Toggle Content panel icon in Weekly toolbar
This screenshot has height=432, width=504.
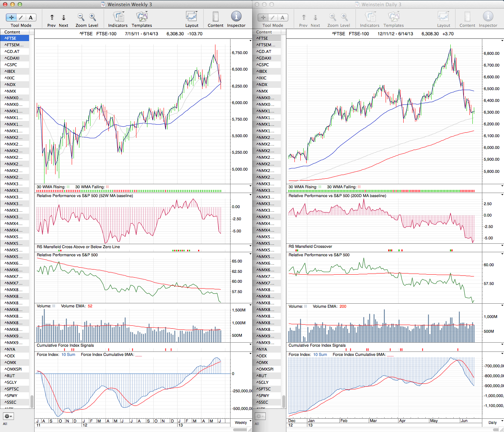[215, 17]
